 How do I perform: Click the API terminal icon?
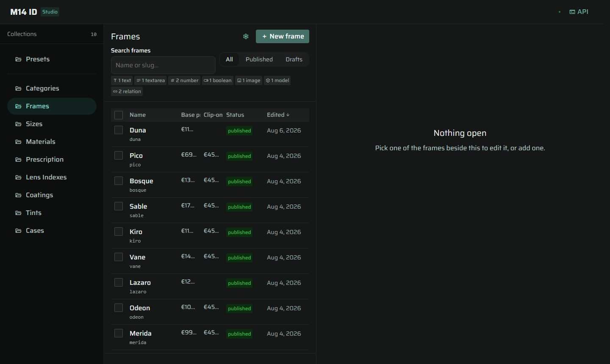(572, 12)
